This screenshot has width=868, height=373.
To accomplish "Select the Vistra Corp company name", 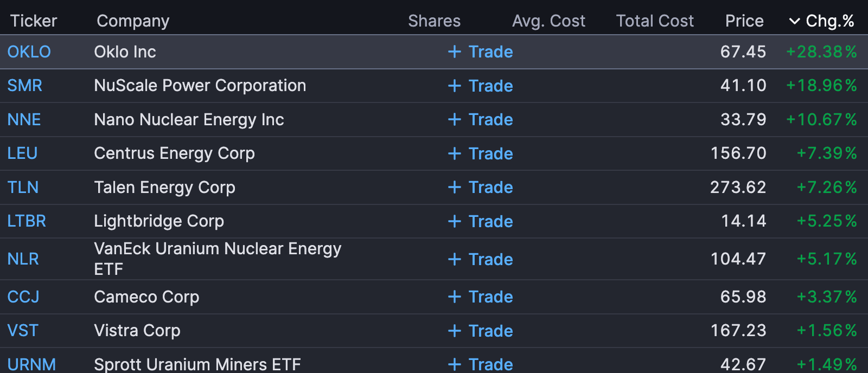I will tap(137, 331).
